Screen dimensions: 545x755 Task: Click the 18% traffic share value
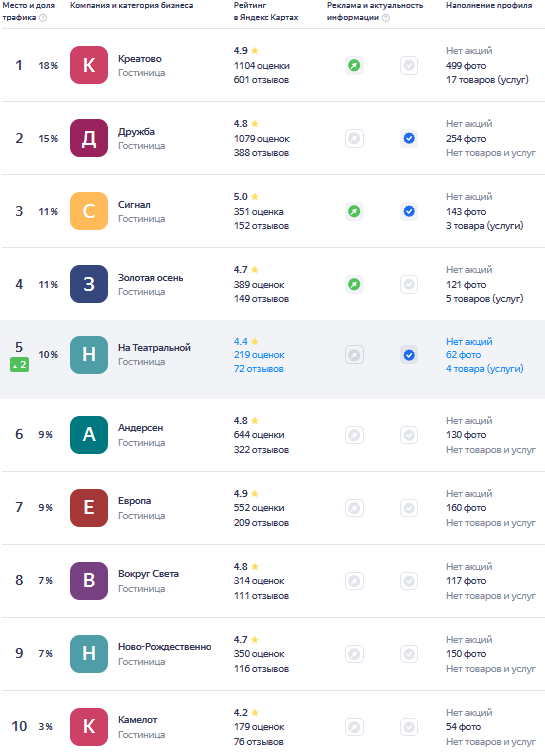[x=48, y=65]
